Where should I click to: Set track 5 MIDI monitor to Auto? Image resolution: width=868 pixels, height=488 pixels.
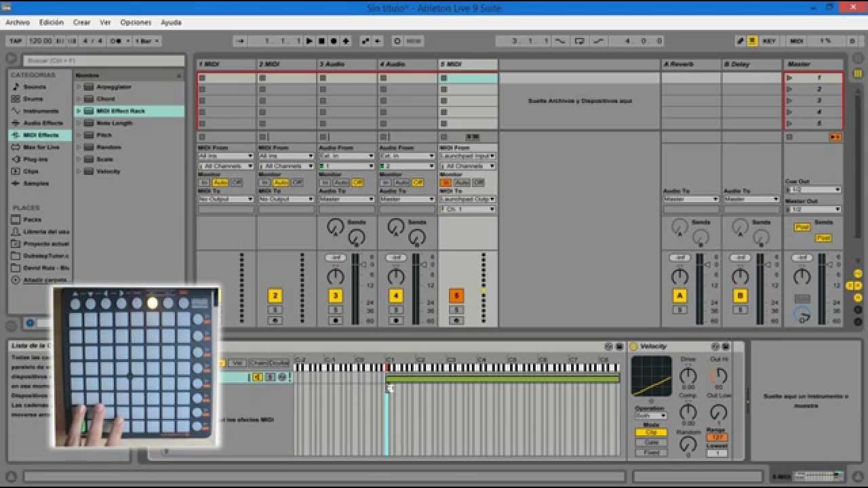click(462, 182)
